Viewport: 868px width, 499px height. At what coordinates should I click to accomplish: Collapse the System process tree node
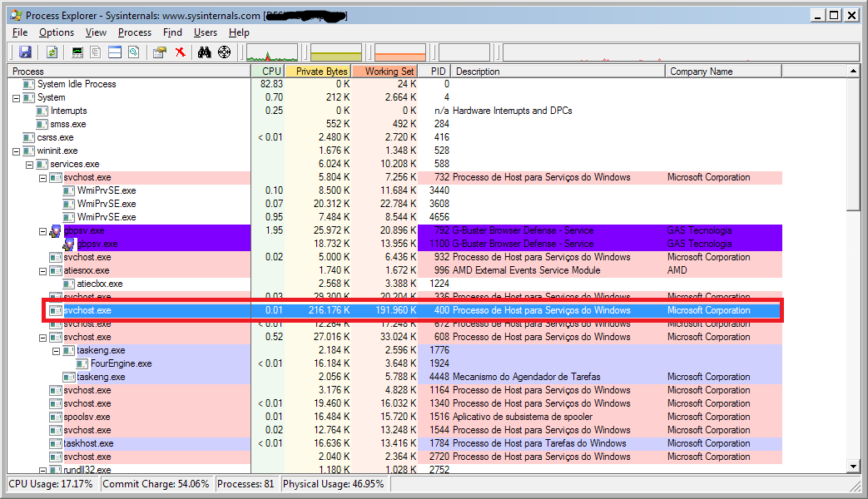pyautogui.click(x=16, y=98)
